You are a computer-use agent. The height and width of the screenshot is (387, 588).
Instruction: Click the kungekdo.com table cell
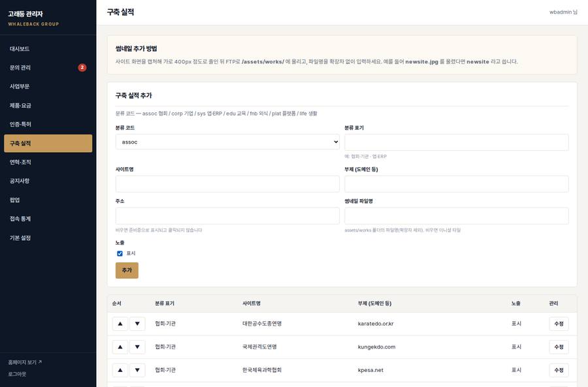click(x=376, y=347)
